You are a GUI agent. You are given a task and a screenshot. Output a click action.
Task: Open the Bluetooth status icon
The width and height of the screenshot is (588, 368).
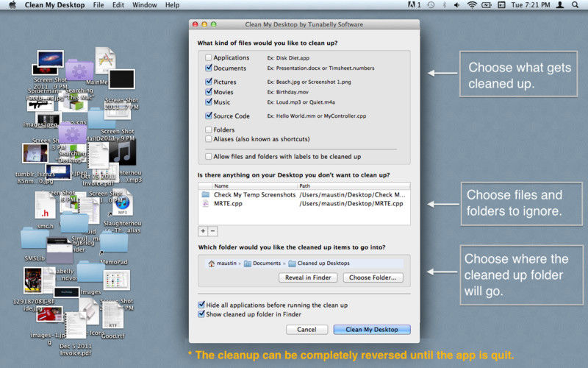click(x=445, y=5)
